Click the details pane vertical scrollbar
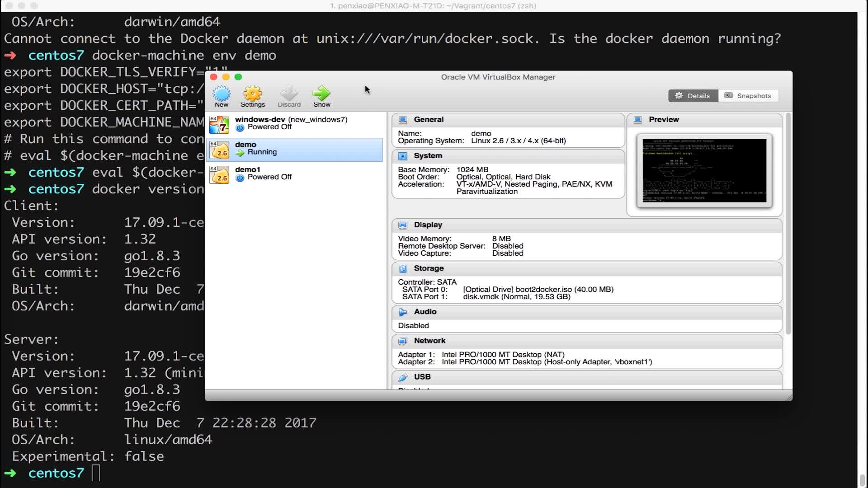868x488 pixels. 788,224
